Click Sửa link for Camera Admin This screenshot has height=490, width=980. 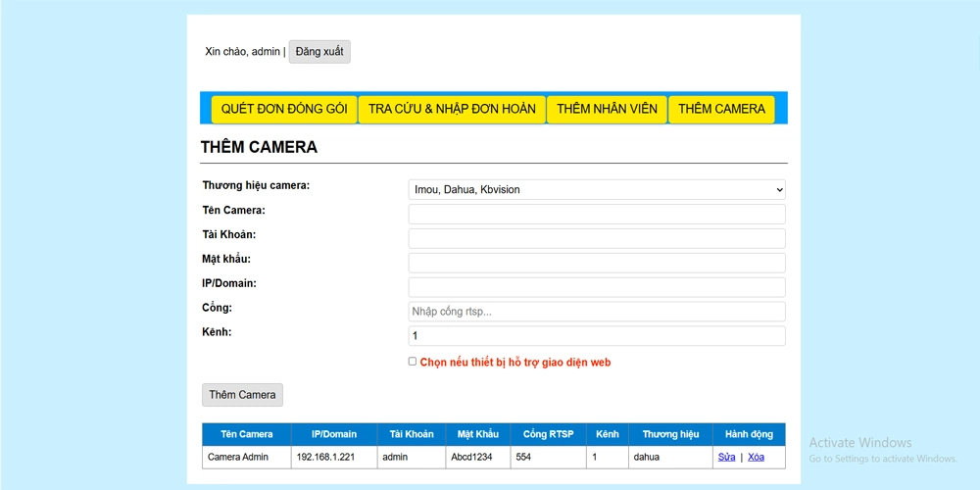click(x=726, y=458)
